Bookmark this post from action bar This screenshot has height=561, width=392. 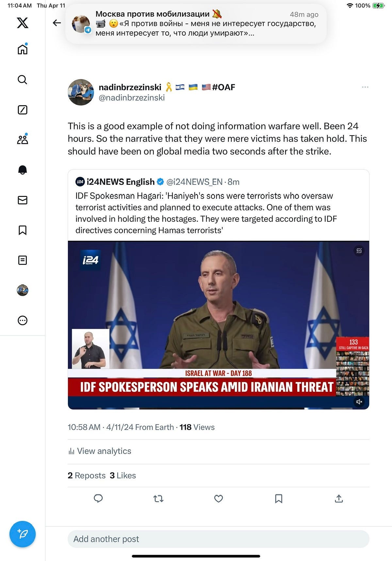(279, 499)
